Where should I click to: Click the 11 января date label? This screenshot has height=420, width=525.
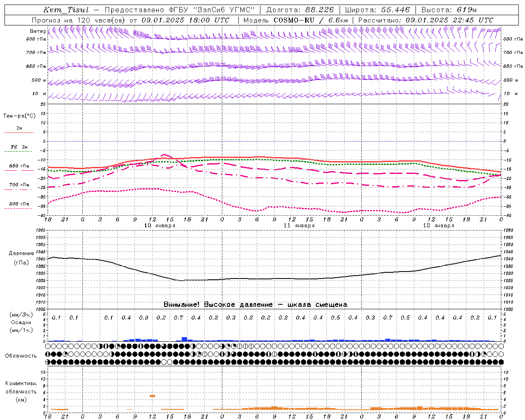coord(299,226)
